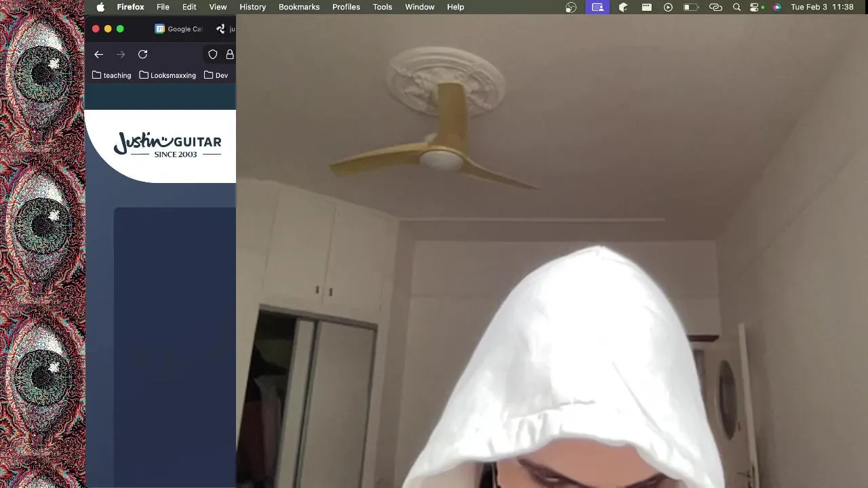Click the forward navigation arrow

tap(121, 54)
